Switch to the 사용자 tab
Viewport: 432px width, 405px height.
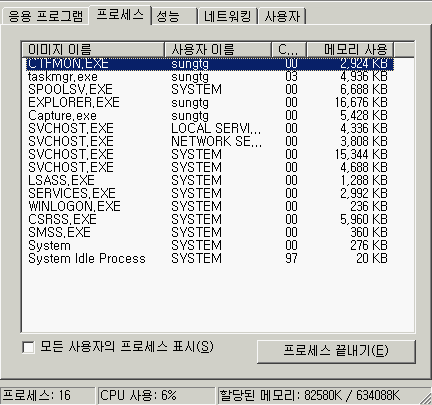tap(282, 16)
